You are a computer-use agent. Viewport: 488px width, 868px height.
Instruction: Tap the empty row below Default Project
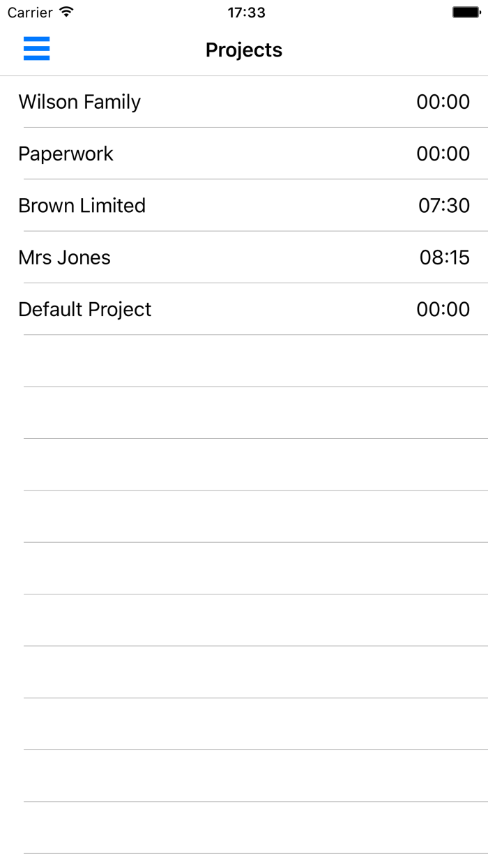click(244, 359)
